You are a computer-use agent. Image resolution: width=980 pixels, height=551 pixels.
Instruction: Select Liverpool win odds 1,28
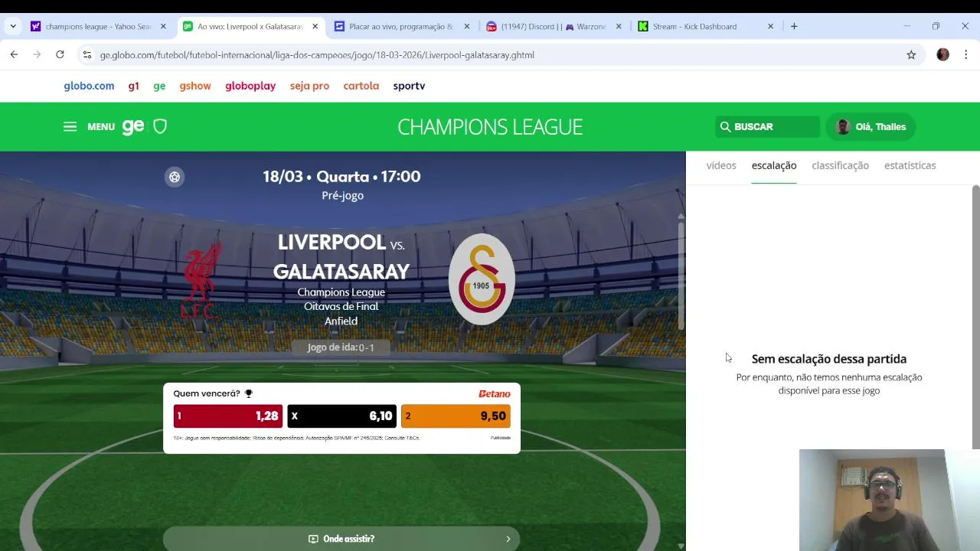pos(228,416)
